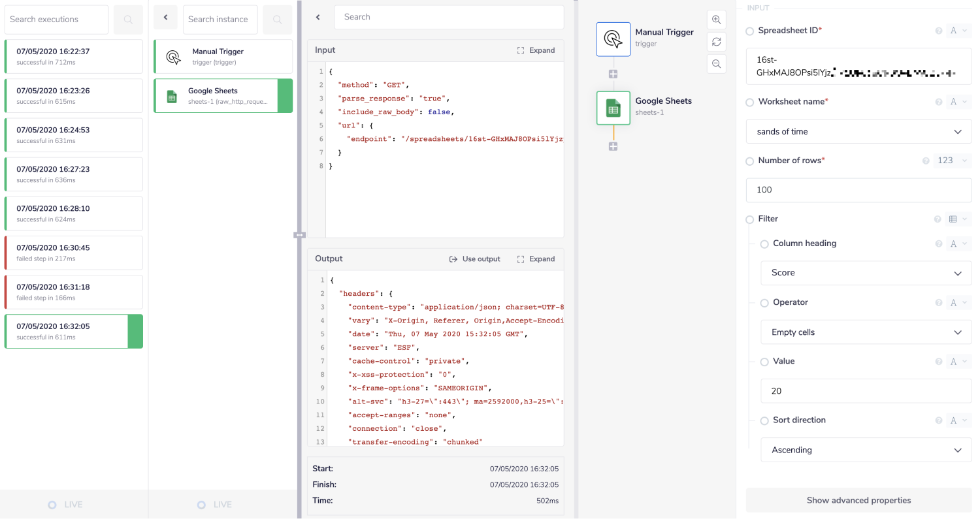Image resolution: width=980 pixels, height=519 pixels.
Task: Select the Manual Trigger node on canvas
Action: click(x=613, y=39)
